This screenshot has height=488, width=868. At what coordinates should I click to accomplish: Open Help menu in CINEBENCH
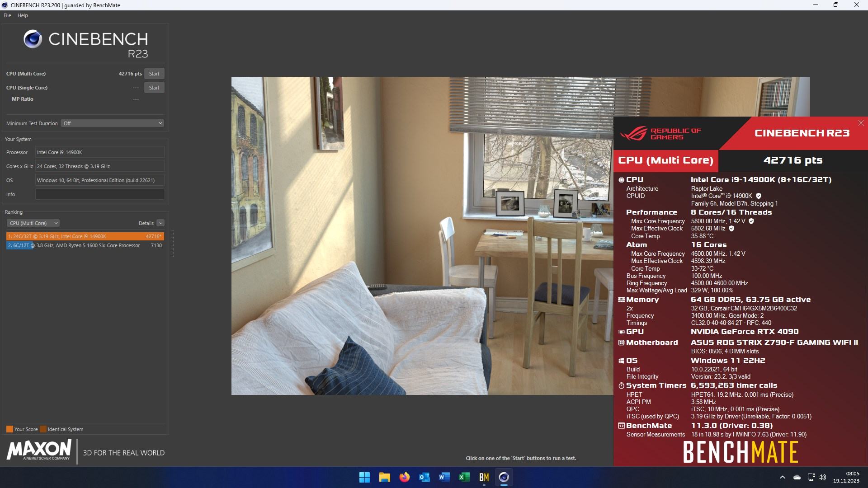point(22,15)
